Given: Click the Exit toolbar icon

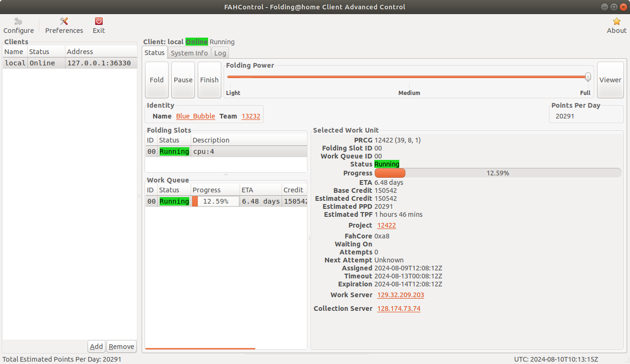Looking at the screenshot, I should 99,25.
